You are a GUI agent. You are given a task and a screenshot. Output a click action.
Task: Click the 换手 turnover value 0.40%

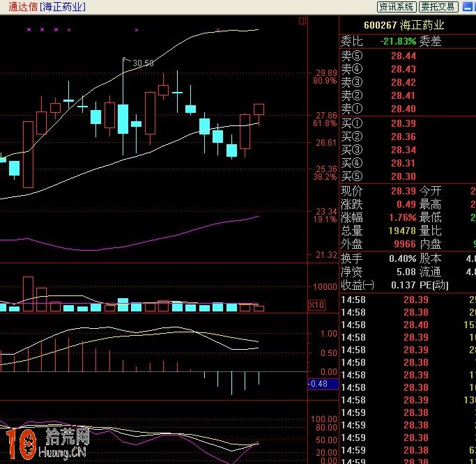[403, 259]
